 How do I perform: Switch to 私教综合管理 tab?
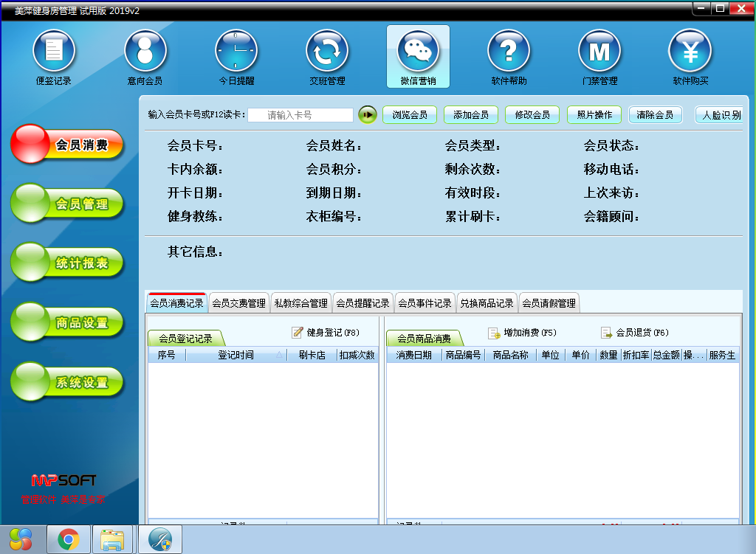coord(300,303)
